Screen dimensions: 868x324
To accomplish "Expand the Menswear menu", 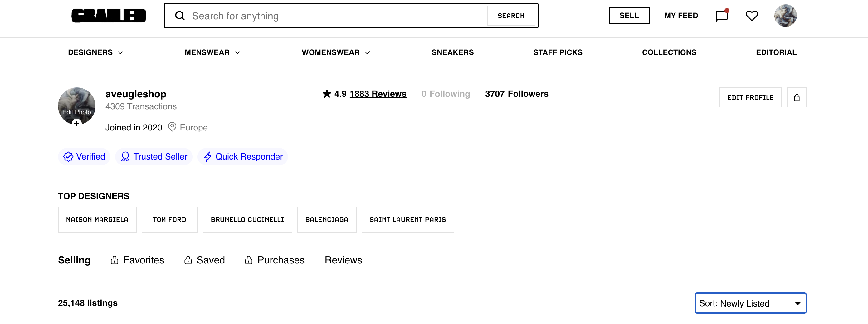I will coord(212,52).
